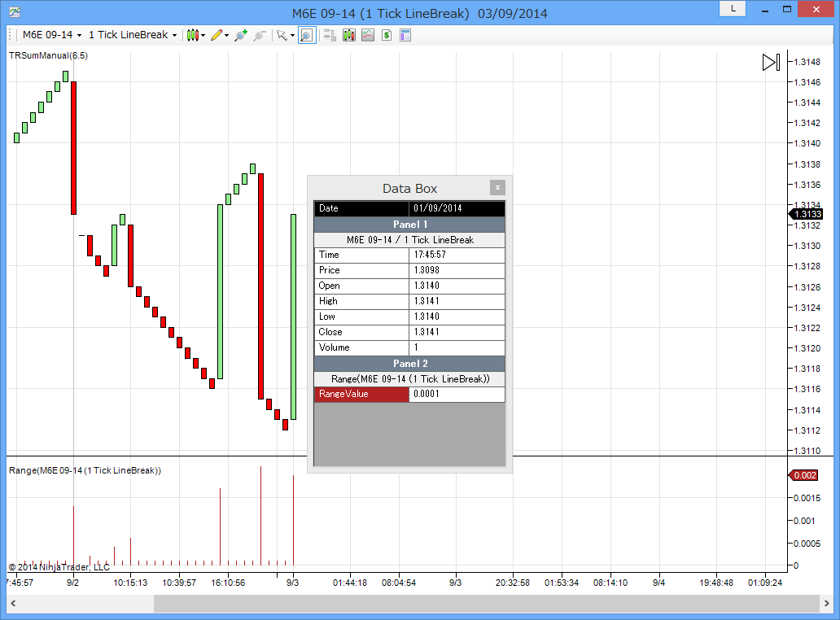
Task: Select the pencil drawing tools icon
Action: [x=217, y=35]
